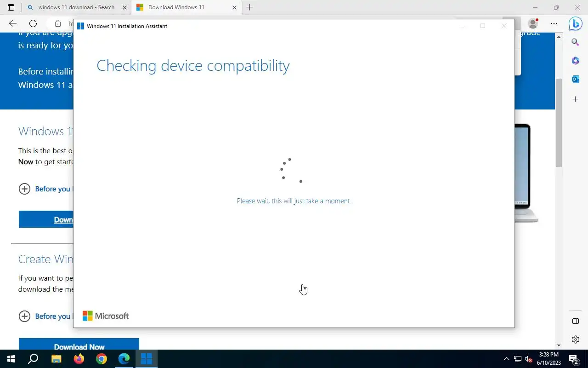Screen dimensions: 588x368
Task: Open Edge sidebar search icon
Action: point(575,42)
